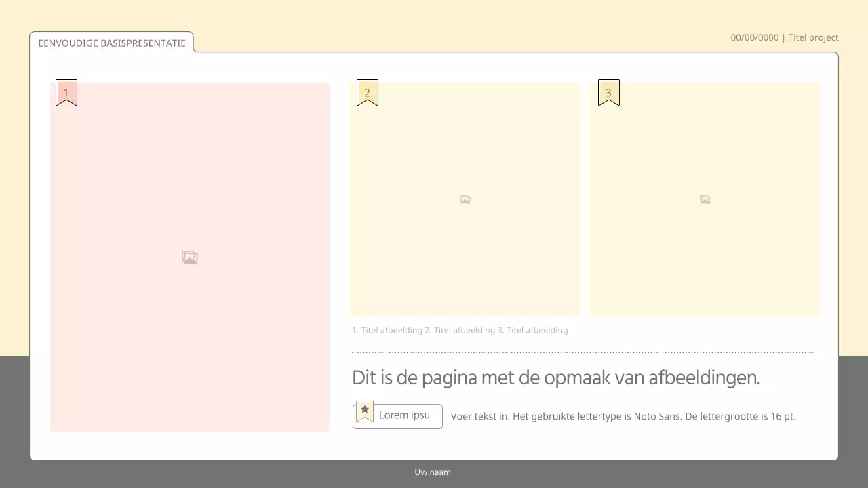Switch to the EENVOUDIGE BASISPRESENTATIE tab
Screen dimensions: 868x488
tap(112, 43)
